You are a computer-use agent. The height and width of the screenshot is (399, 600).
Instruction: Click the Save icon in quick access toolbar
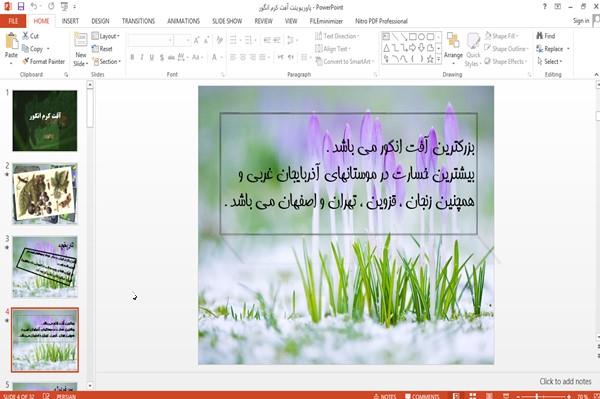(21, 6)
